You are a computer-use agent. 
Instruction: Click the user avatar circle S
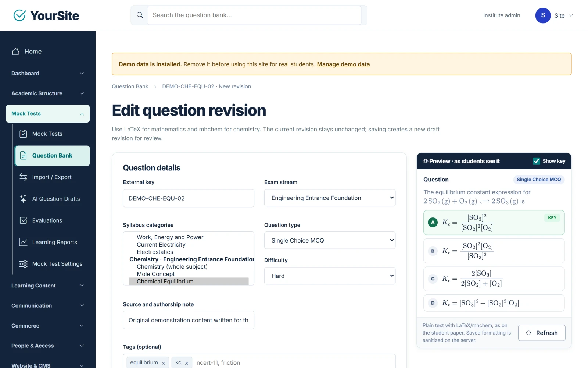coord(543,15)
